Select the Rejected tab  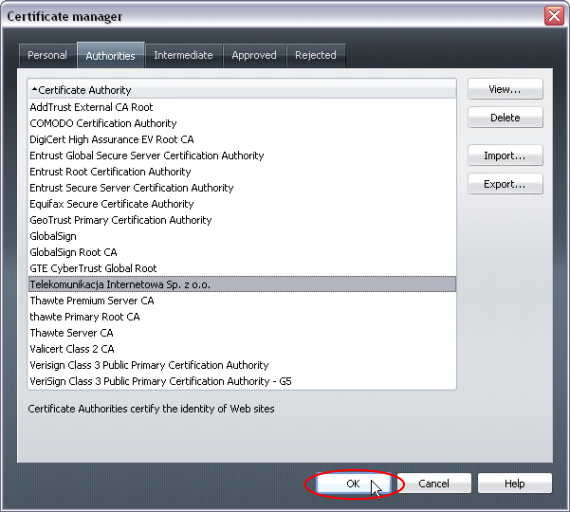click(x=316, y=55)
